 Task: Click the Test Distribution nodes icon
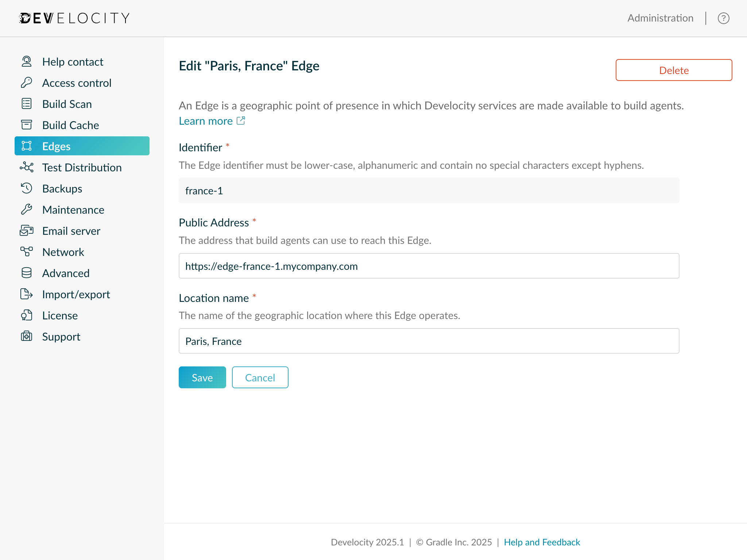tap(27, 167)
